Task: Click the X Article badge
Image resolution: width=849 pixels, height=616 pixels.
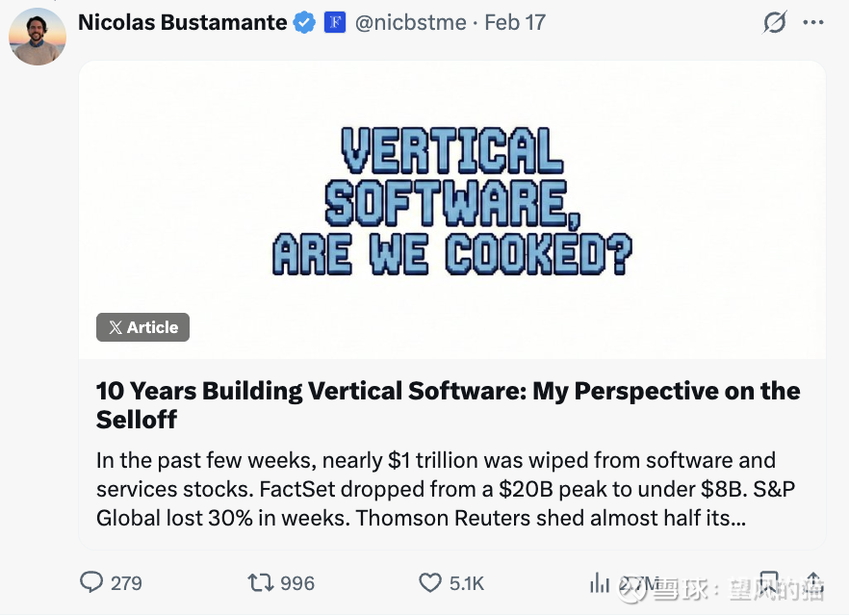Action: pos(142,327)
